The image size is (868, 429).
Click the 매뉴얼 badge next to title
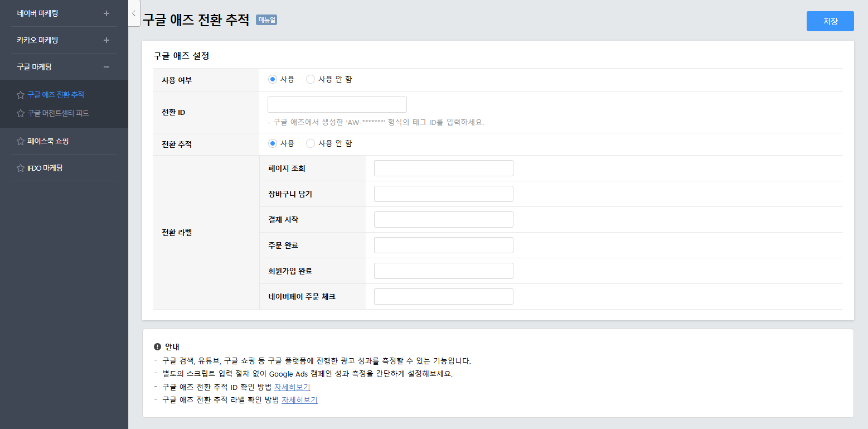[266, 20]
